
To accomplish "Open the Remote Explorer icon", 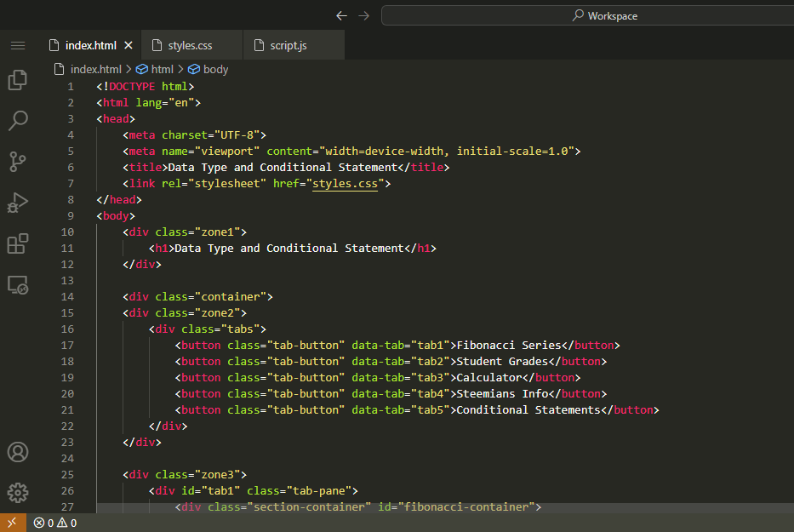I will tap(18, 285).
